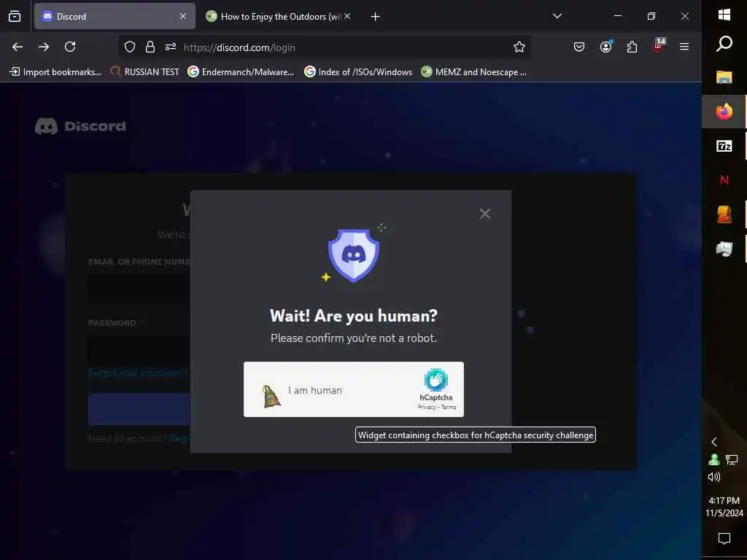Image resolution: width=747 pixels, height=560 pixels.
Task: Open 7-Zip from the taskbar
Action: tap(724, 146)
